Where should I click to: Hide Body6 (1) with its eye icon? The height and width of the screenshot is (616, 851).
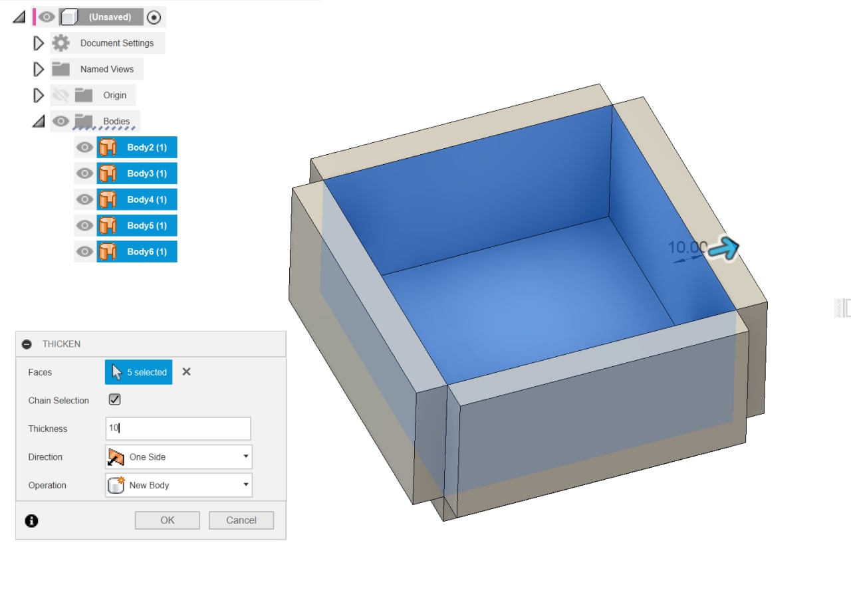point(84,252)
